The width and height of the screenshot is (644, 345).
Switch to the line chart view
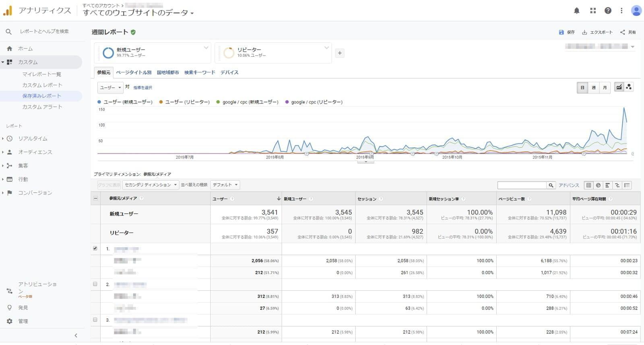[x=619, y=87]
